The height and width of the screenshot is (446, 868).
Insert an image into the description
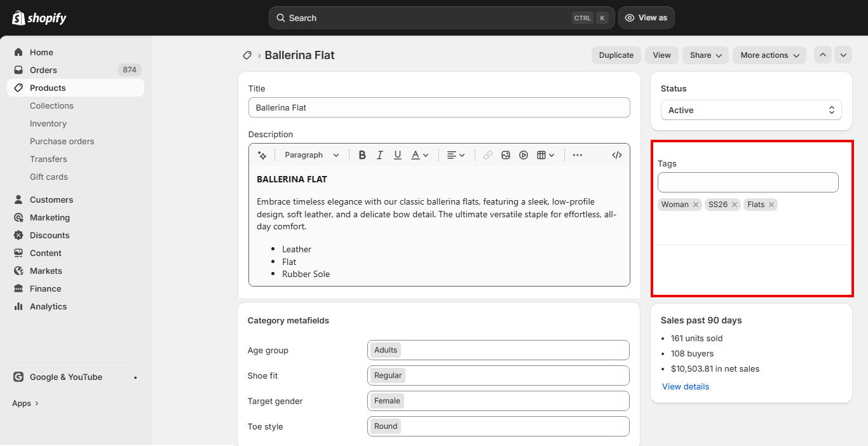506,155
